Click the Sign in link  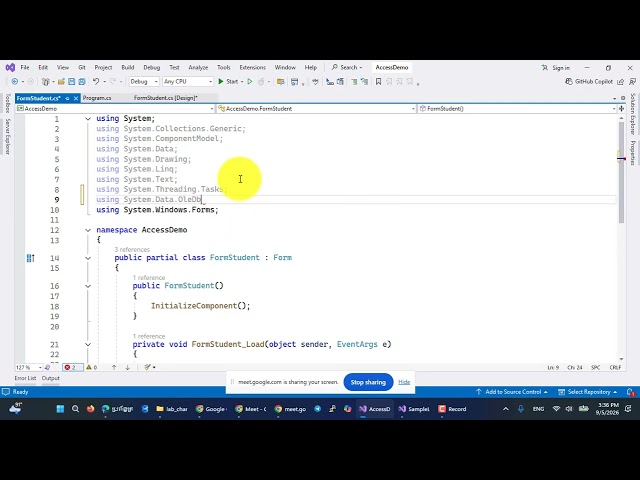556,68
